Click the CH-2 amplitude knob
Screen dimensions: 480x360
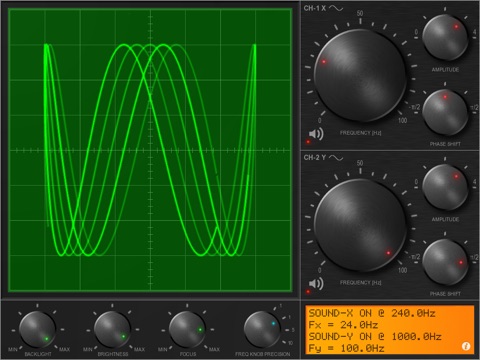click(445, 187)
